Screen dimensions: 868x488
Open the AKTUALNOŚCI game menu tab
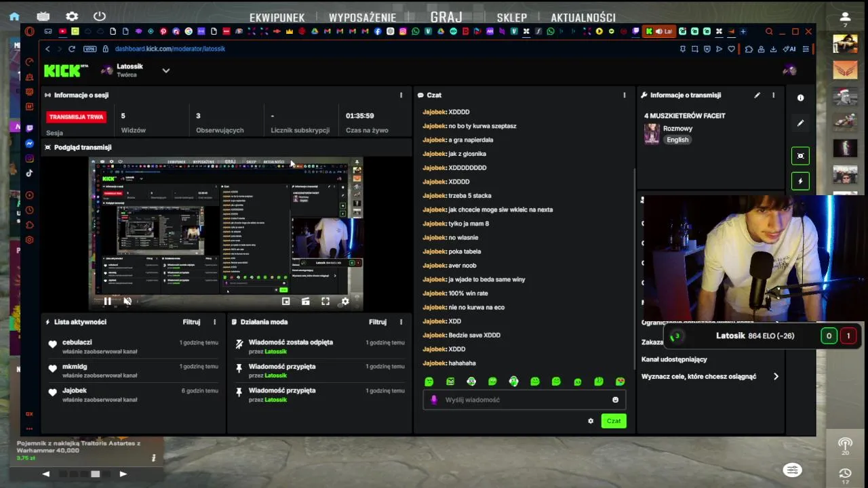[x=583, y=18]
